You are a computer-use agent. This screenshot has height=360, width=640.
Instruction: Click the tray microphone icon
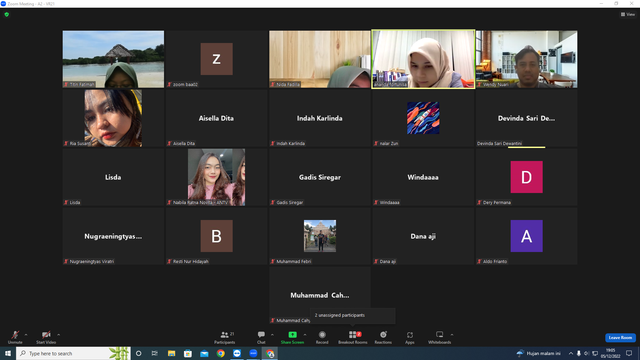coord(578,353)
